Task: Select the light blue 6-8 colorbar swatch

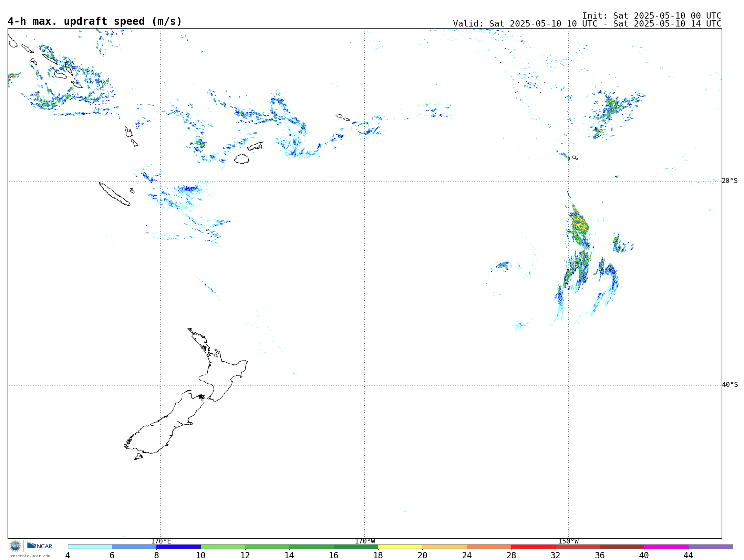Action: point(134,547)
